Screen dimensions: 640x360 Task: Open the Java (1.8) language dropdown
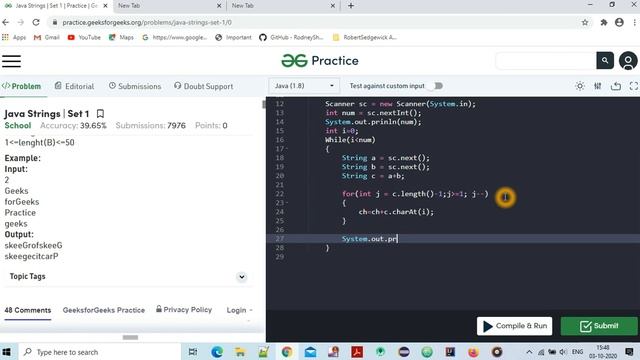tap(304, 86)
